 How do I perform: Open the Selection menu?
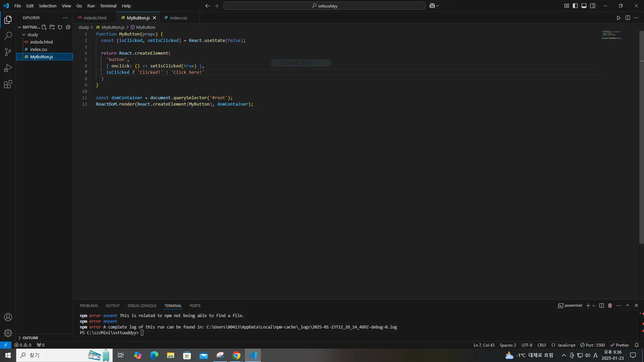pyautogui.click(x=48, y=6)
